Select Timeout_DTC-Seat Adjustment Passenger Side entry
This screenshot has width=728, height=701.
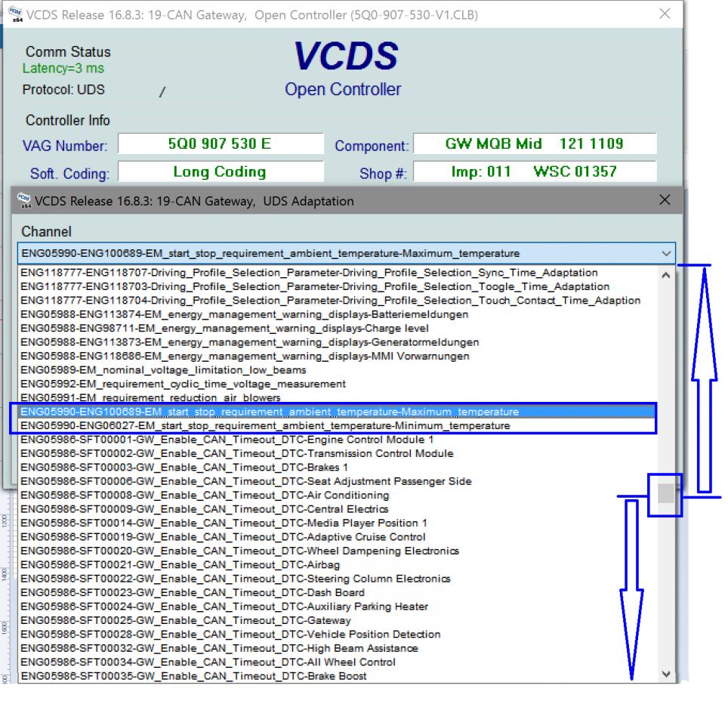338,481
